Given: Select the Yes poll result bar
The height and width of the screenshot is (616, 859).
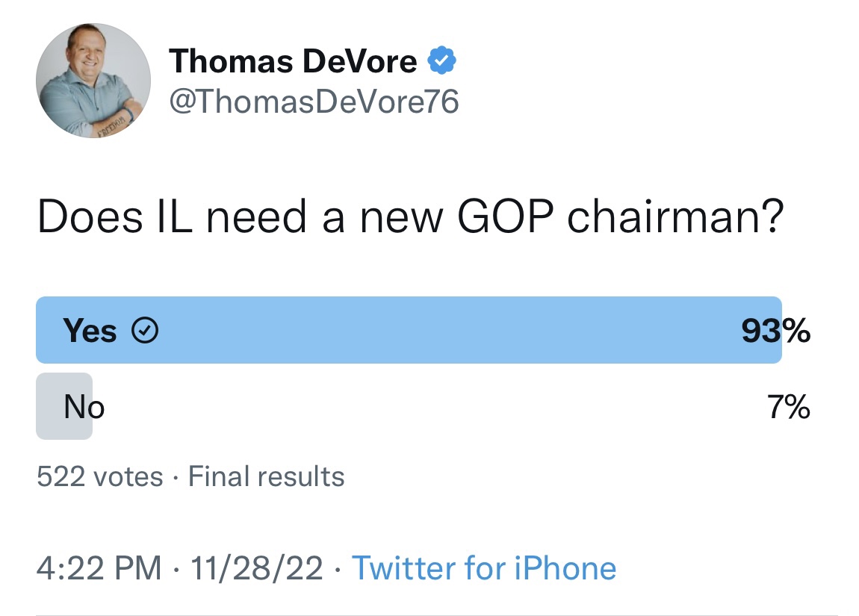Looking at the screenshot, I should [x=409, y=330].
